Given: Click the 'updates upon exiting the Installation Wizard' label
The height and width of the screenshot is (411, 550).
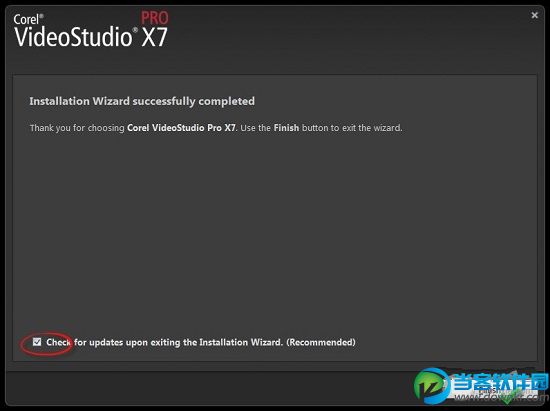Looking at the screenshot, I should pyautogui.click(x=186, y=342).
